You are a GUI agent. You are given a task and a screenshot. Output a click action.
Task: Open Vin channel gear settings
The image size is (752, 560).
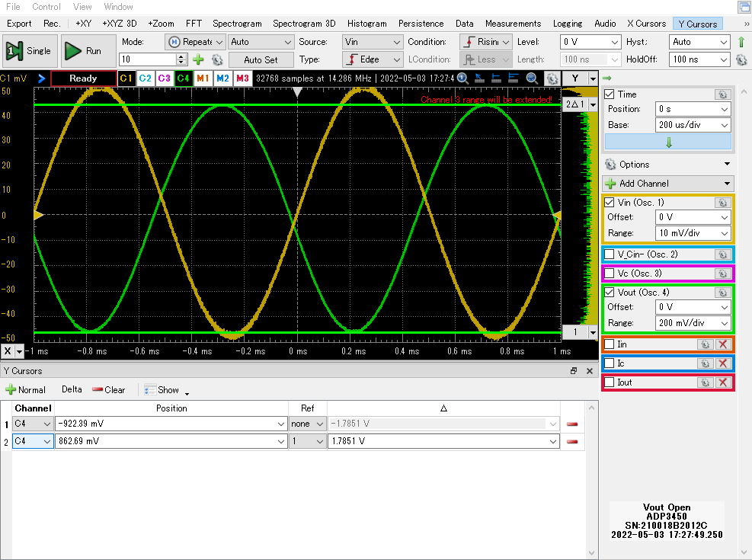point(722,203)
